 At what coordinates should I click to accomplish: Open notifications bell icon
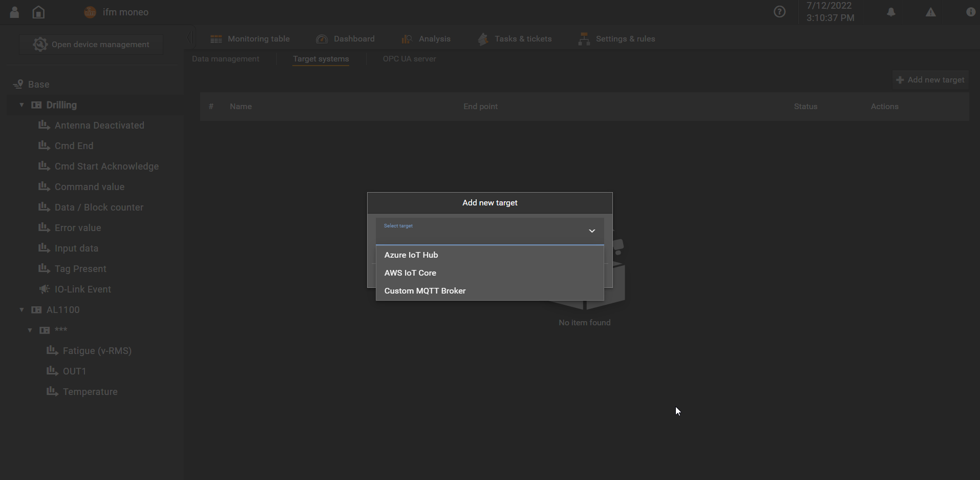[x=891, y=12]
